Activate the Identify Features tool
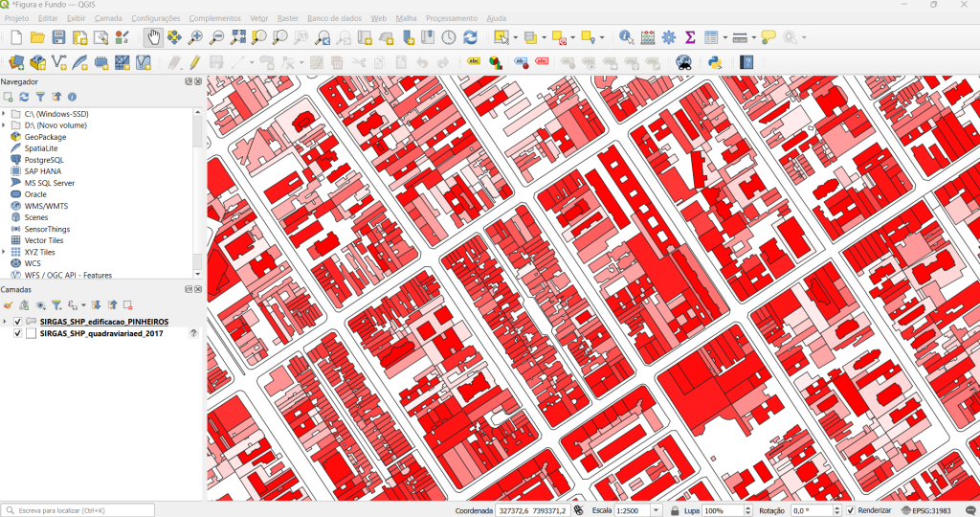The image size is (980, 517). click(x=626, y=37)
